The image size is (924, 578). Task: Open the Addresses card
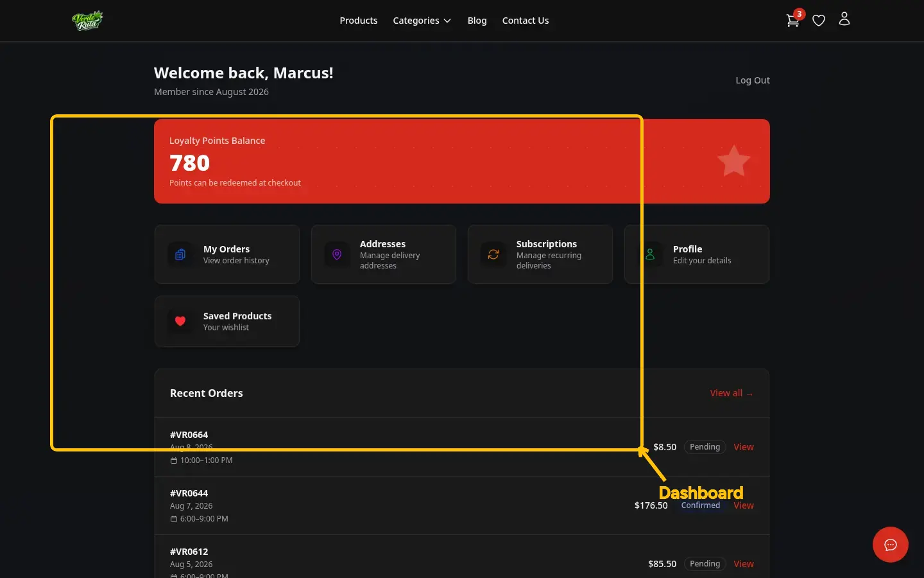click(x=384, y=254)
